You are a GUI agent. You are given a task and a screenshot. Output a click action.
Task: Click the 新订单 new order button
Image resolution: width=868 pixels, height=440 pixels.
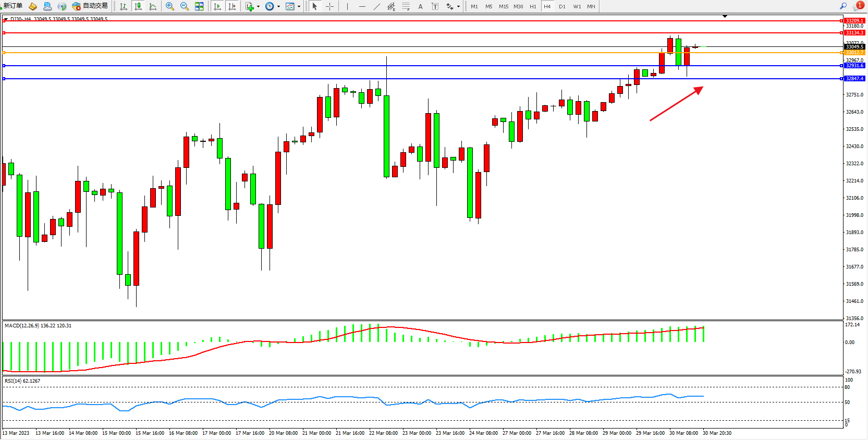click(13, 6)
